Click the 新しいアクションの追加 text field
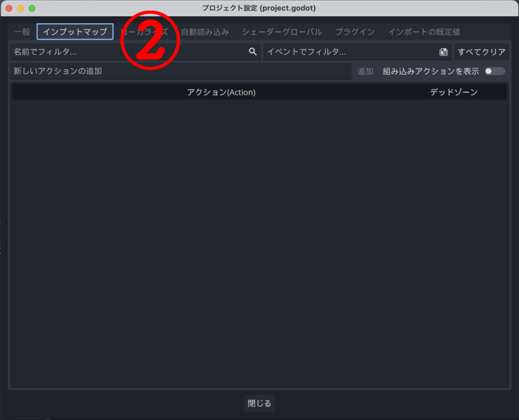Screen dimensions: 519x420 [x=180, y=71]
